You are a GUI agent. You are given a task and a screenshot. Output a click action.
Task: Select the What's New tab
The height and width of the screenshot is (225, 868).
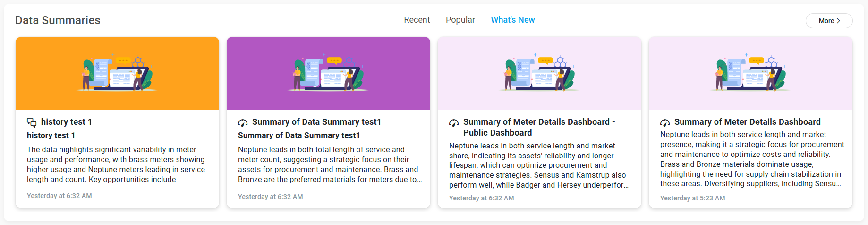tap(512, 20)
